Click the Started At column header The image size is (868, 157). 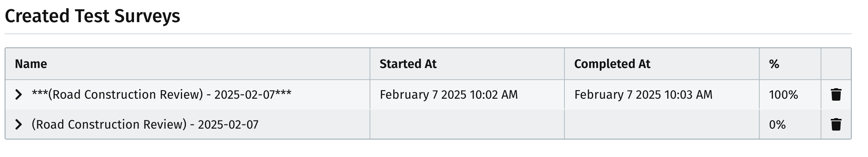(x=408, y=64)
